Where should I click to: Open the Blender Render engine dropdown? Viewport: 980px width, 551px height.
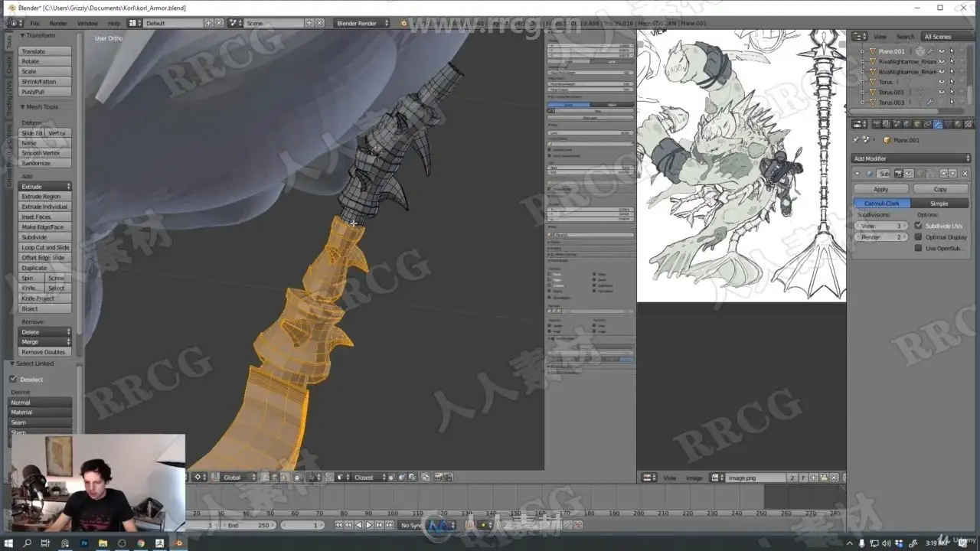pyautogui.click(x=363, y=23)
